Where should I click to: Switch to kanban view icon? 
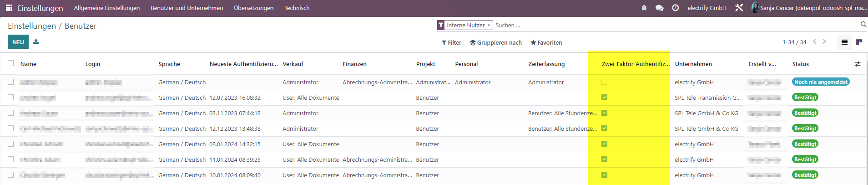pos(859,42)
